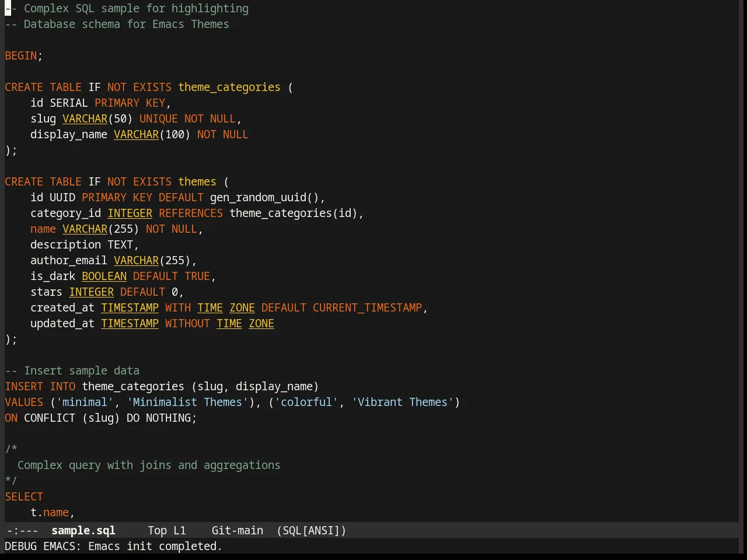This screenshot has width=747, height=560.
Task: Click ZONE on the created_at line
Action: (242, 307)
